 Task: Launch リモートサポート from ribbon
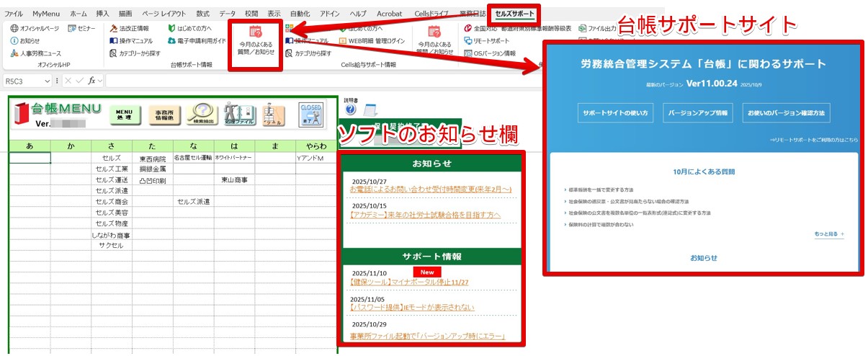click(486, 40)
